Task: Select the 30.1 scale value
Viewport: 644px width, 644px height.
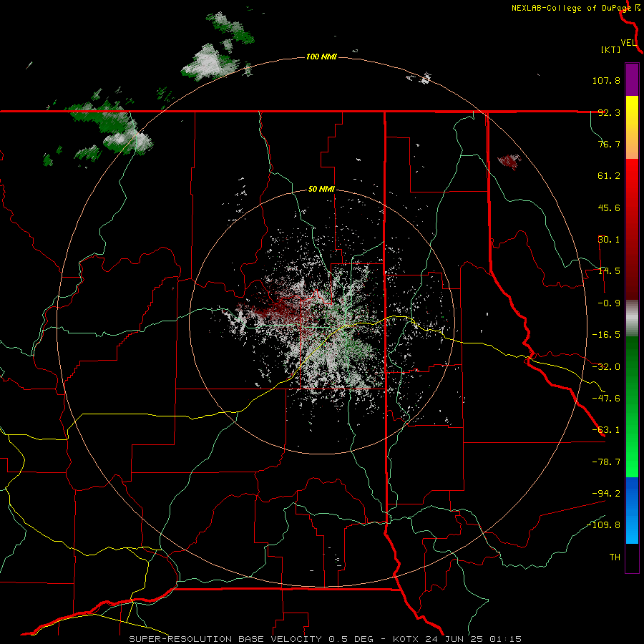Action: [x=609, y=240]
